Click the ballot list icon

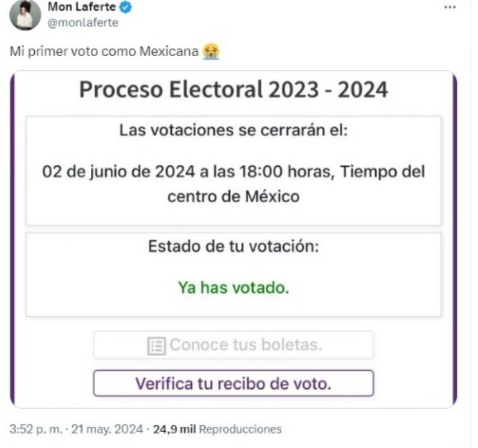click(x=157, y=346)
